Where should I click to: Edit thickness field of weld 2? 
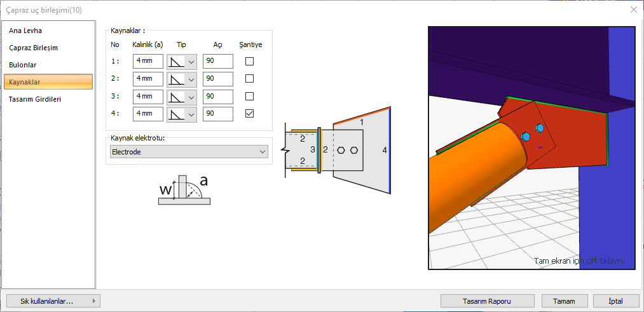(148, 78)
